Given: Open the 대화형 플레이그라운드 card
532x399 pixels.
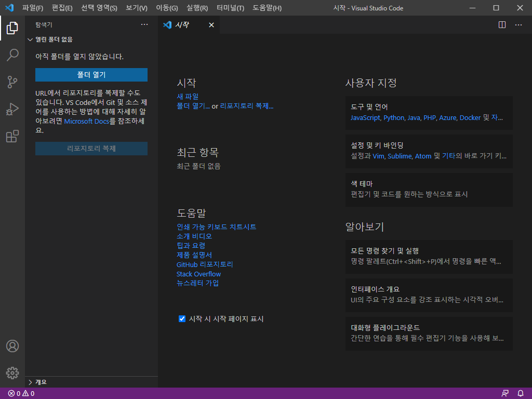Looking at the screenshot, I should pyautogui.click(x=429, y=334).
